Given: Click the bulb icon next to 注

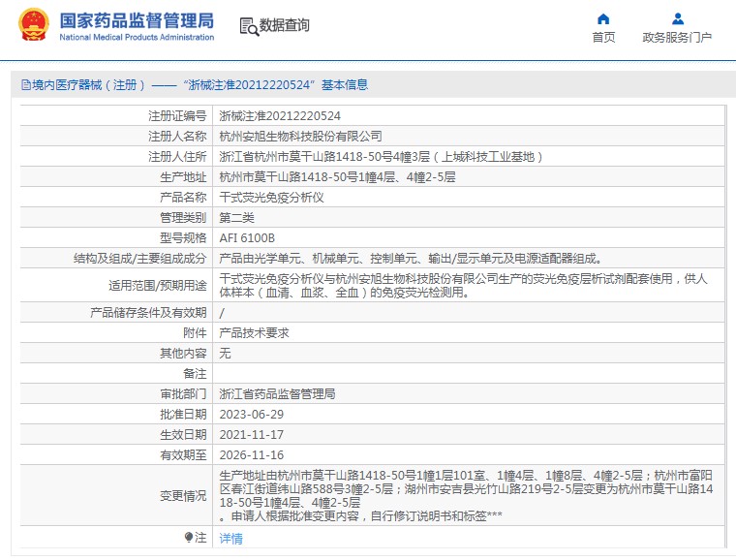Looking at the screenshot, I should click(x=189, y=537).
